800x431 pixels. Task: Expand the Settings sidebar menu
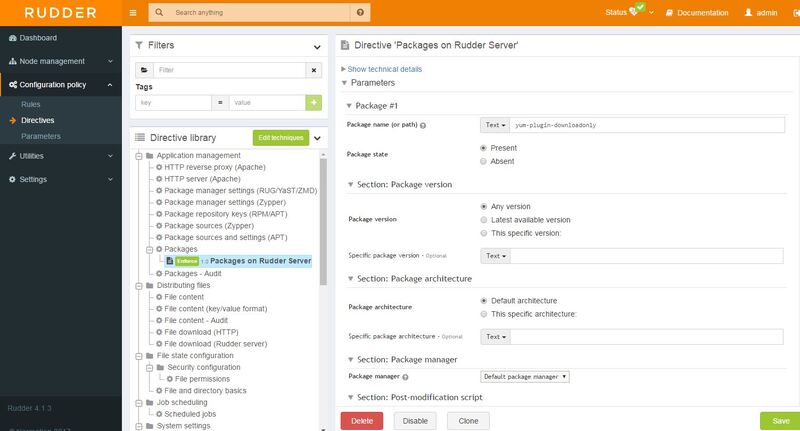point(61,180)
